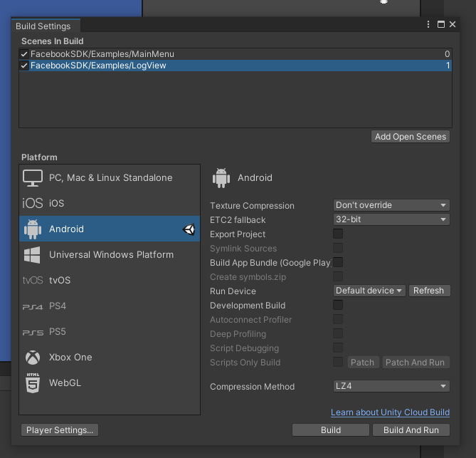Select the PS4 platform entry
Viewport: 476px width, 458px height.
(x=110, y=306)
